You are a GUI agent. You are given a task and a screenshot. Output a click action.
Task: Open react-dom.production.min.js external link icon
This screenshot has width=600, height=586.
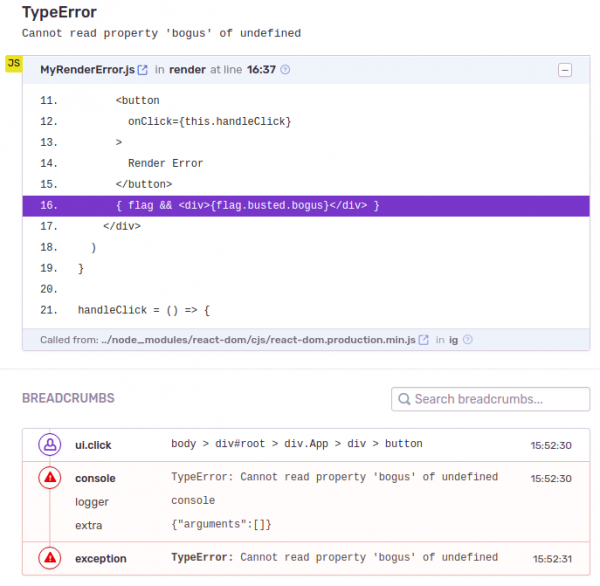424,340
